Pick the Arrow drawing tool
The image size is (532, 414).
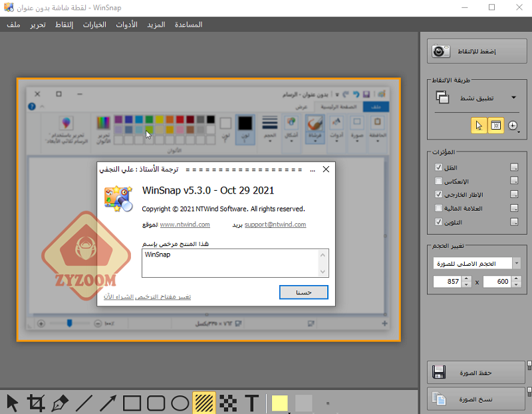coord(108,403)
